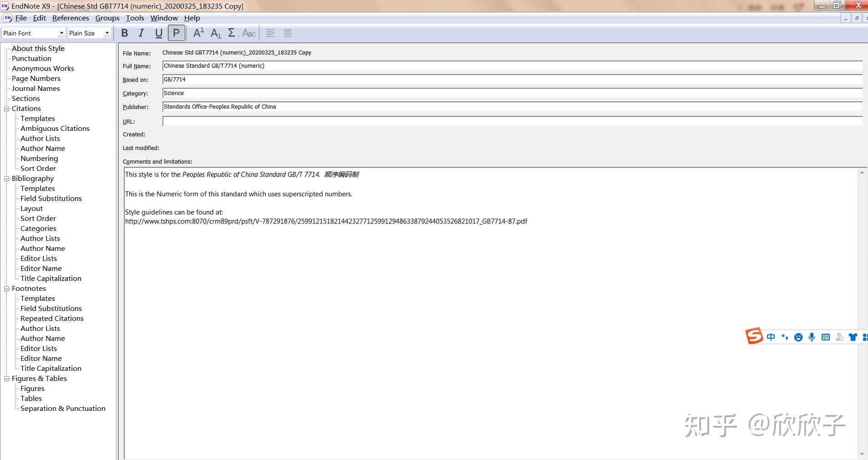The width and height of the screenshot is (868, 460).
Task: Toggle bold formatting in the toolbar
Action: 125,33
